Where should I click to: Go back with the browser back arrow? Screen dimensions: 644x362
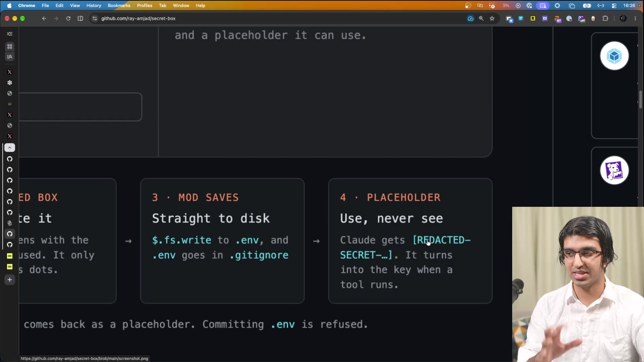pyautogui.click(x=44, y=19)
